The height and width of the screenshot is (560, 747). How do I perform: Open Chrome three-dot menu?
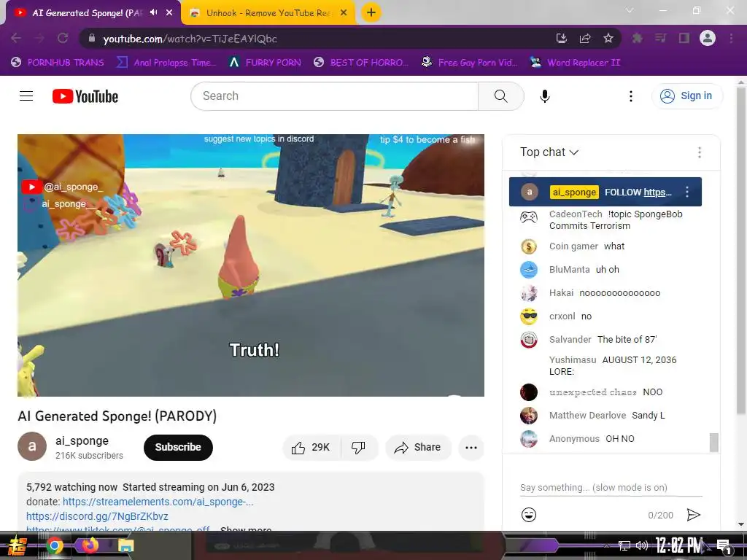731,38
